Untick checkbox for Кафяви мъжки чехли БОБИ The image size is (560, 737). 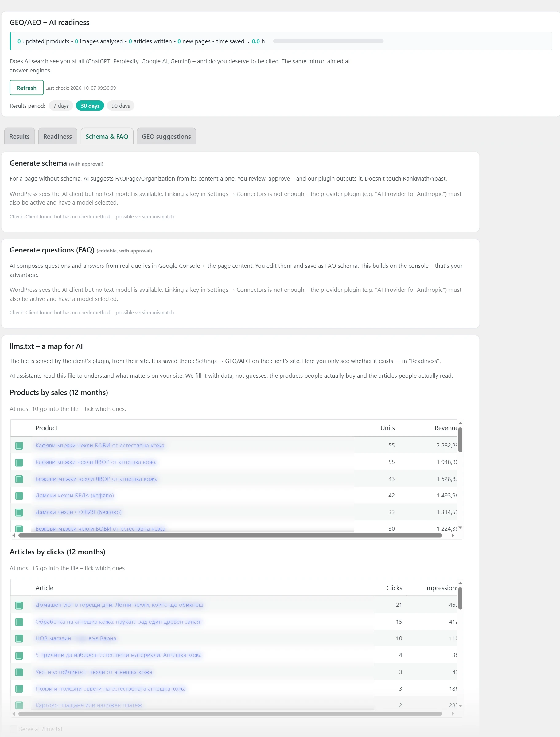[19, 446]
